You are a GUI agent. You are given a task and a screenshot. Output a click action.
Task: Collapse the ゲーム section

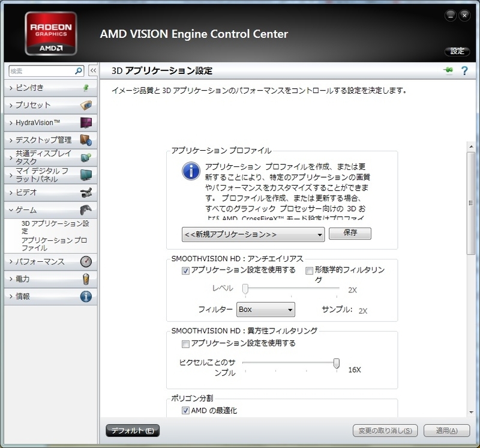pos(50,210)
